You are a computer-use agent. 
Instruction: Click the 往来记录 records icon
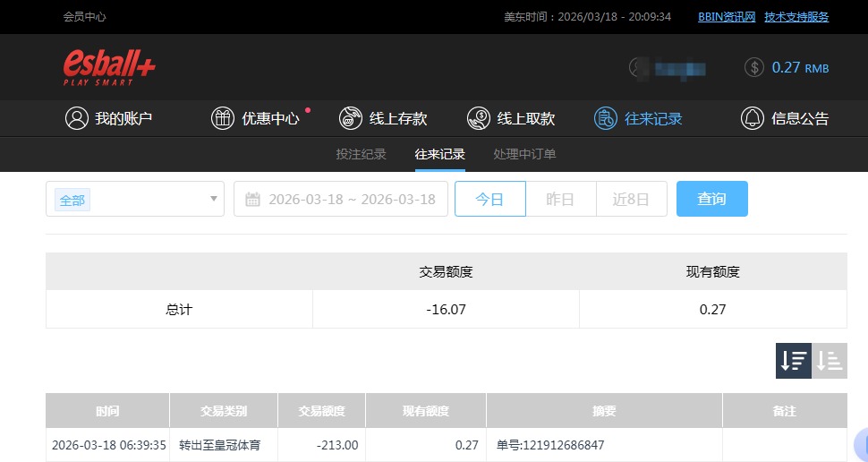[x=606, y=118]
